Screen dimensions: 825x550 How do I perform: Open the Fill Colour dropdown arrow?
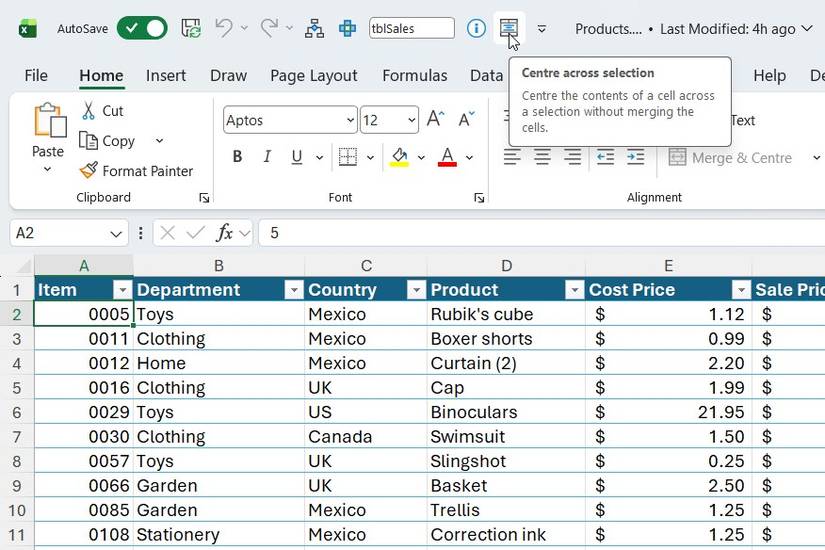pyautogui.click(x=421, y=157)
